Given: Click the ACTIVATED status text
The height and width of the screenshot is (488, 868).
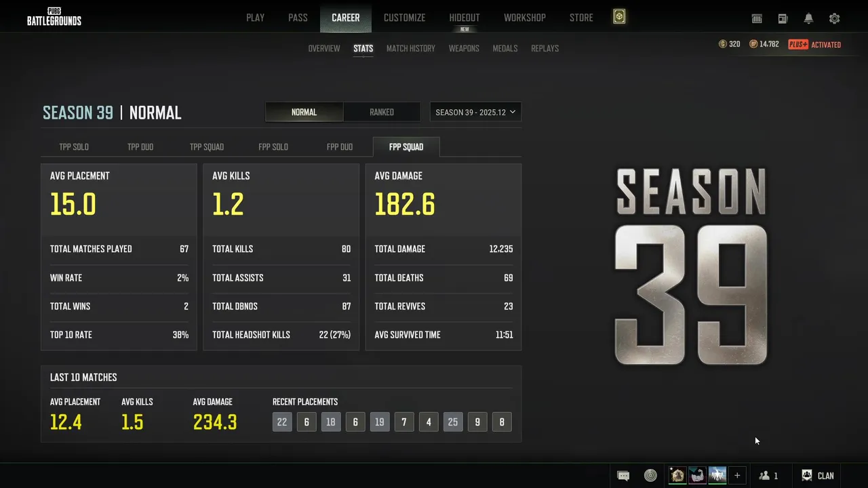Looking at the screenshot, I should pyautogui.click(x=826, y=45).
